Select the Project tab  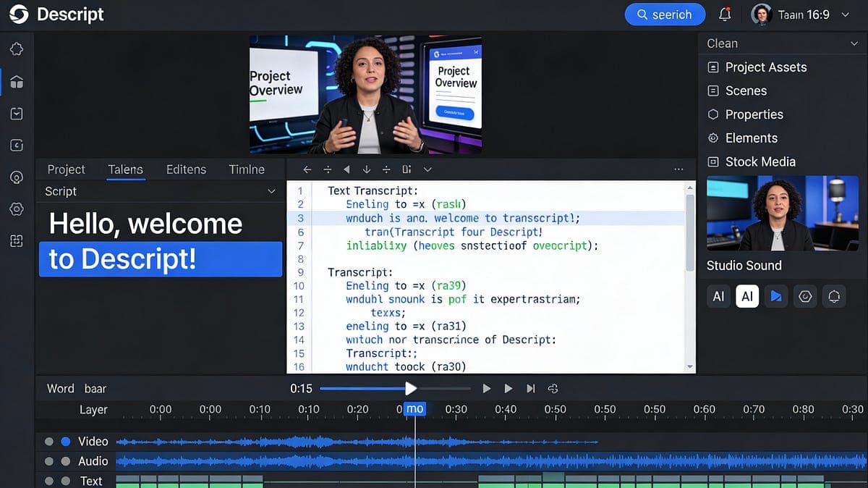(x=66, y=169)
